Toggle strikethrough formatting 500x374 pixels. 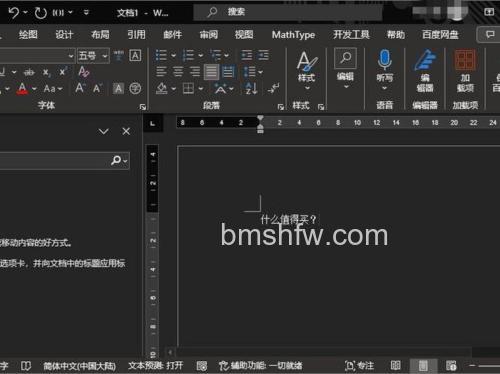pos(29,72)
